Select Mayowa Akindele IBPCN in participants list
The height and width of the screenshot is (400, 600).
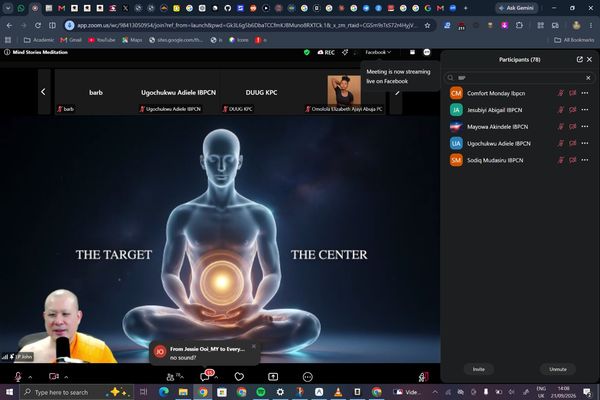(x=497, y=127)
